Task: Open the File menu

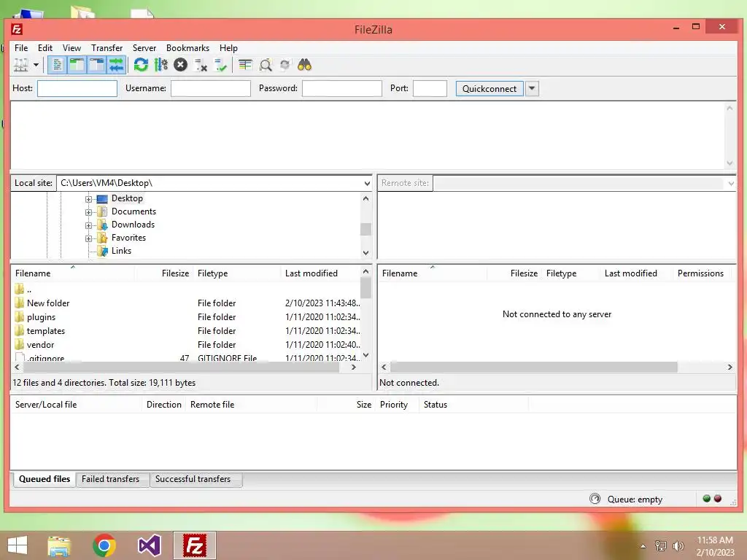Action: (21, 48)
